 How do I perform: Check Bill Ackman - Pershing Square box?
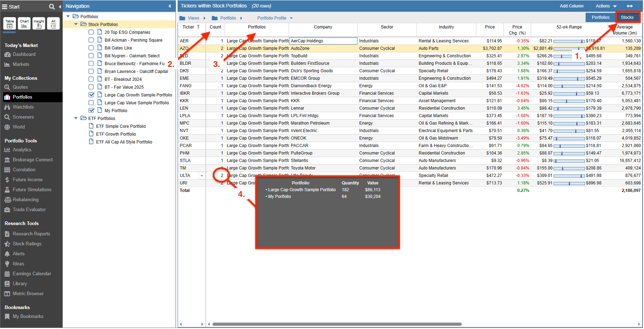tap(91, 40)
